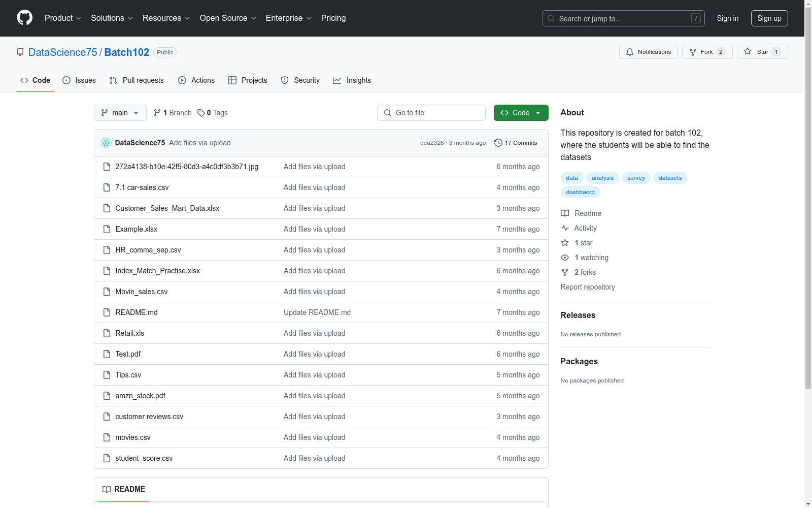
Task: Select the survey topic tag
Action: [636, 178]
